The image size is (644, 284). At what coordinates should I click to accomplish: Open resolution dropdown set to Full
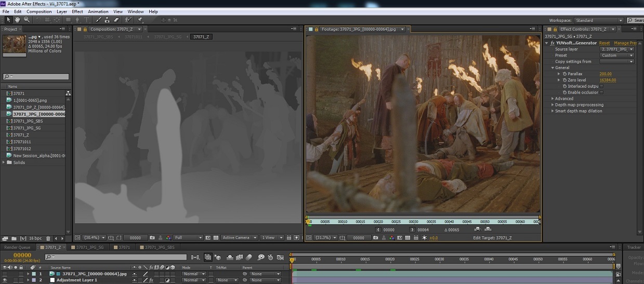189,238
